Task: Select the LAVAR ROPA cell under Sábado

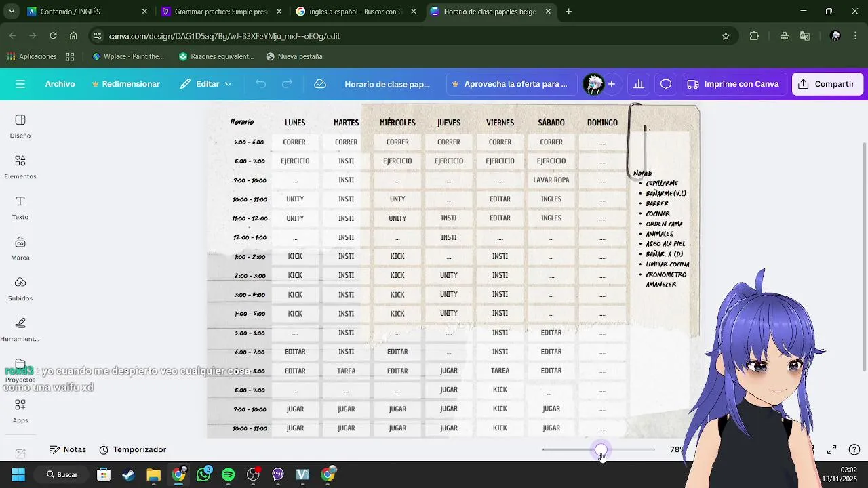Action: point(551,180)
